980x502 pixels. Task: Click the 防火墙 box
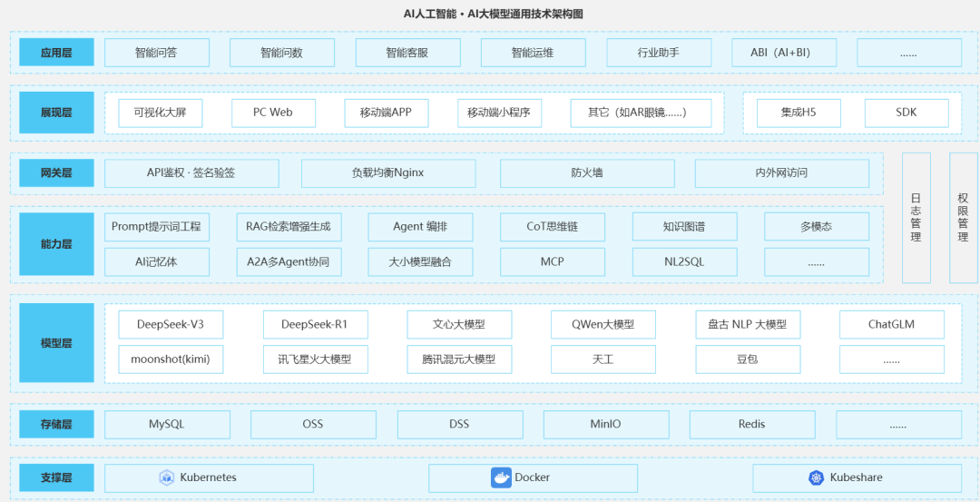(x=587, y=173)
